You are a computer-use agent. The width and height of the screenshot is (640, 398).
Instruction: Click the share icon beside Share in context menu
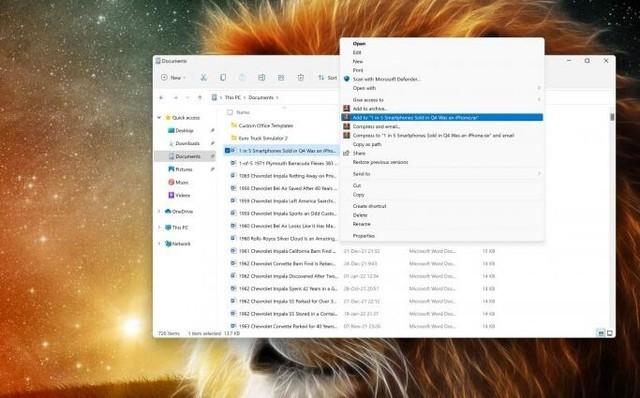click(347, 153)
